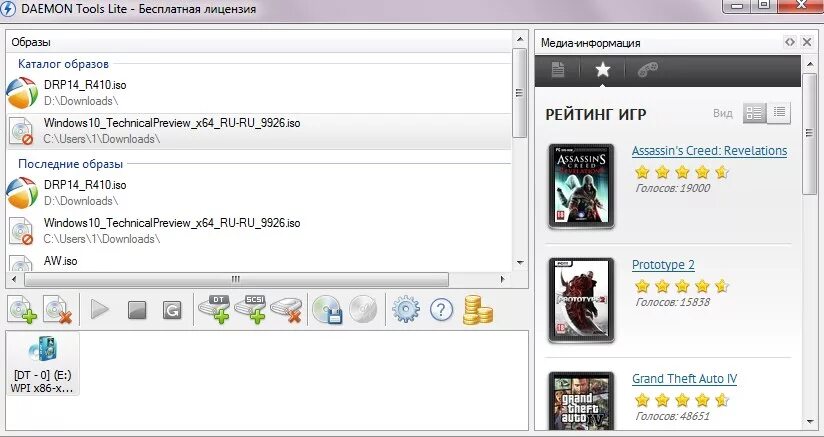824x437 pixels.
Task: Click the gold coins license icon
Action: coord(478,309)
